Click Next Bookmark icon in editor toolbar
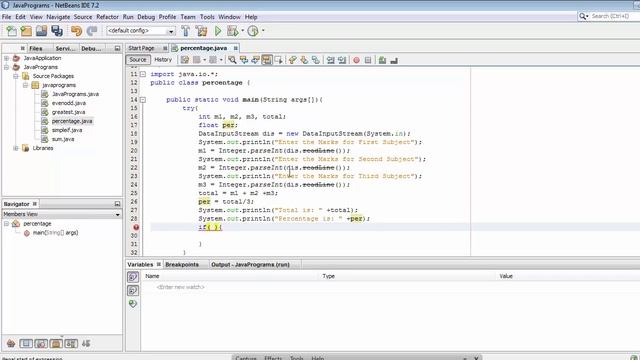This screenshot has width=640, height=360. pos(304,60)
